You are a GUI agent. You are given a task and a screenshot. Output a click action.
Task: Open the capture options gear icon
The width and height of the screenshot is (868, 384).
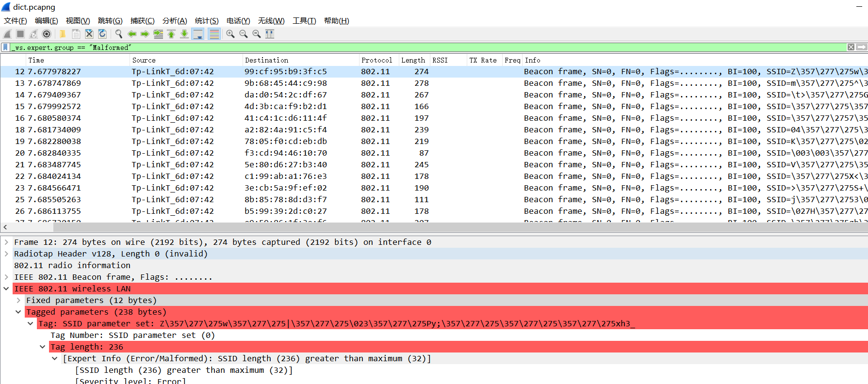coord(47,34)
